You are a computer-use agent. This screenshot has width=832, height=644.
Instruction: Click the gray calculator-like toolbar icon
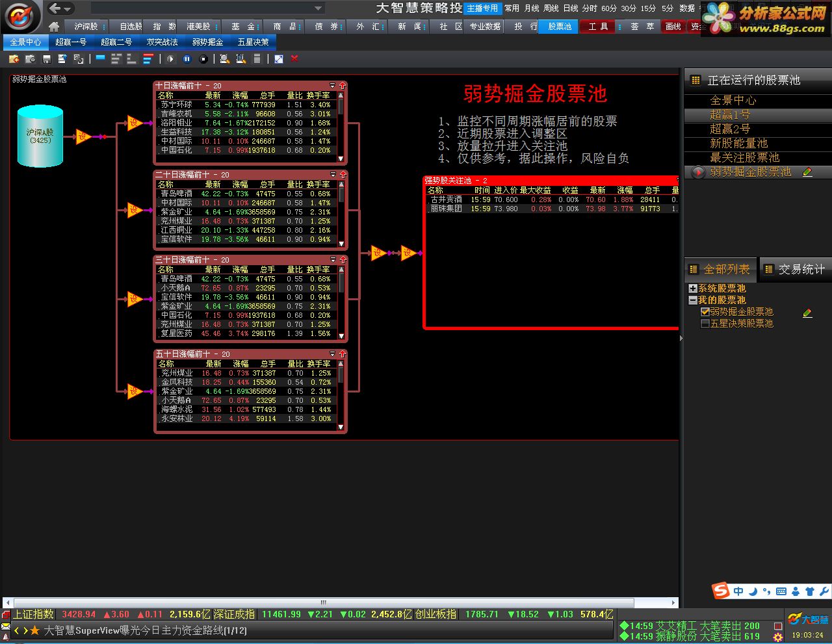pyautogui.click(x=257, y=59)
